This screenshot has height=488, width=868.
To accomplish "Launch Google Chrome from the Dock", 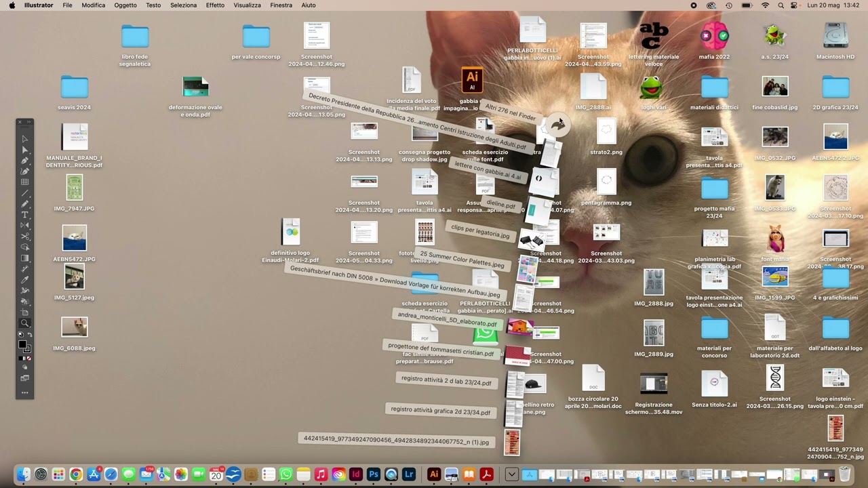I will click(76, 474).
